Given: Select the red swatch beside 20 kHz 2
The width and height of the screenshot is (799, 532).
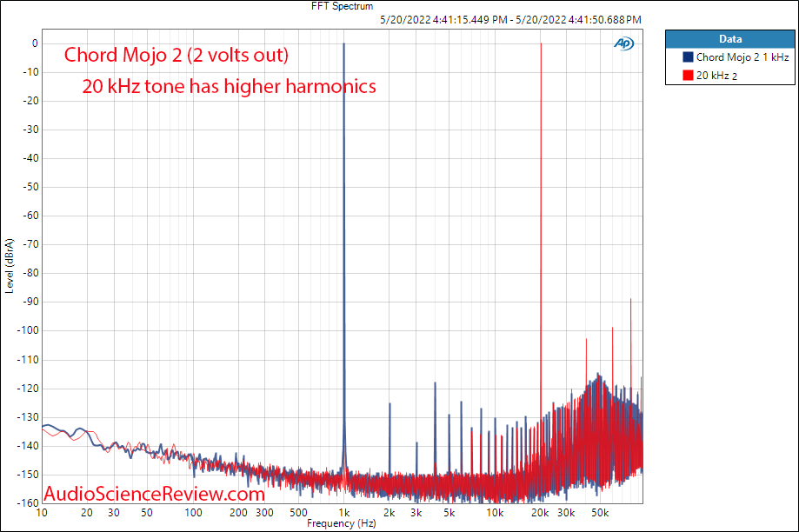Looking at the screenshot, I should [688, 76].
